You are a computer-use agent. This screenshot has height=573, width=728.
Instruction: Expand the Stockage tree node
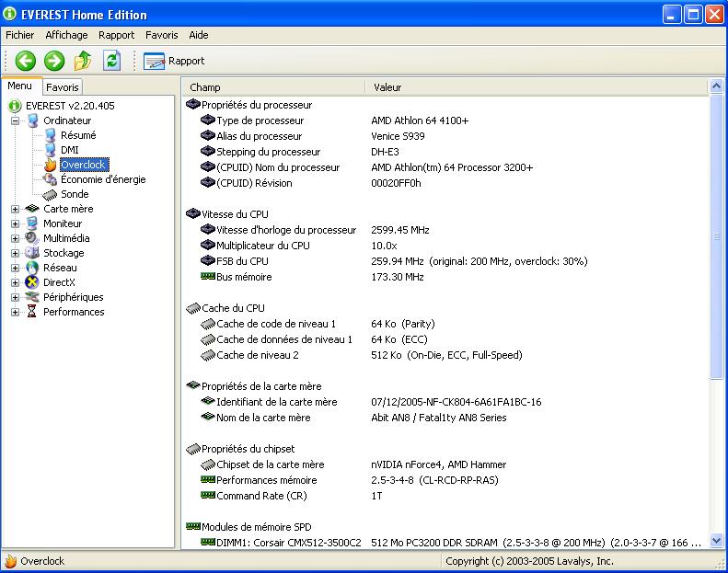click(15, 253)
